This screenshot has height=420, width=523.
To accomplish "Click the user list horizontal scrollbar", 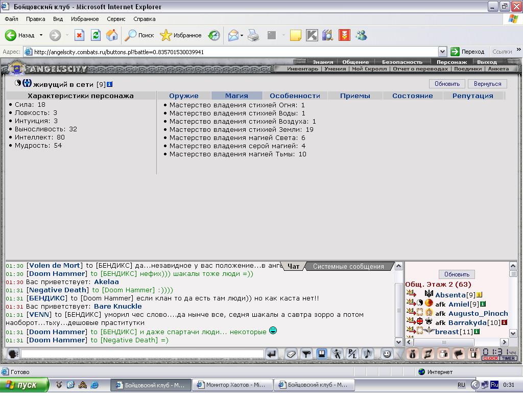I will coord(456,342).
